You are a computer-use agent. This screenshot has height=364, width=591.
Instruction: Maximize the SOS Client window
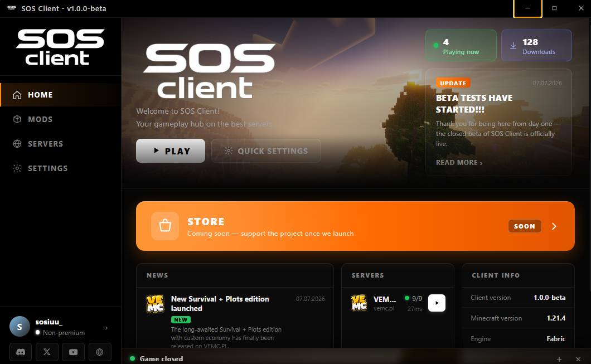click(x=554, y=8)
